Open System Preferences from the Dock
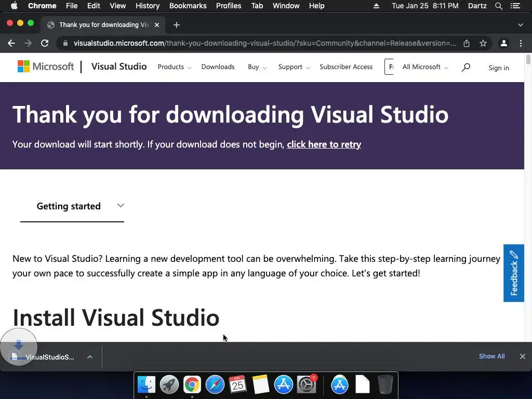 click(307, 385)
